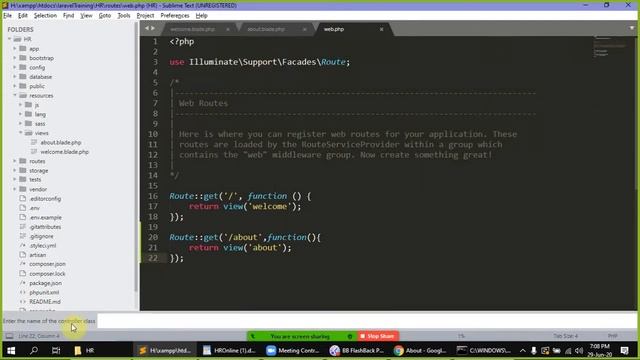Open the Find menu
Viewport: 640px width, 360px height.
pos(68,16)
